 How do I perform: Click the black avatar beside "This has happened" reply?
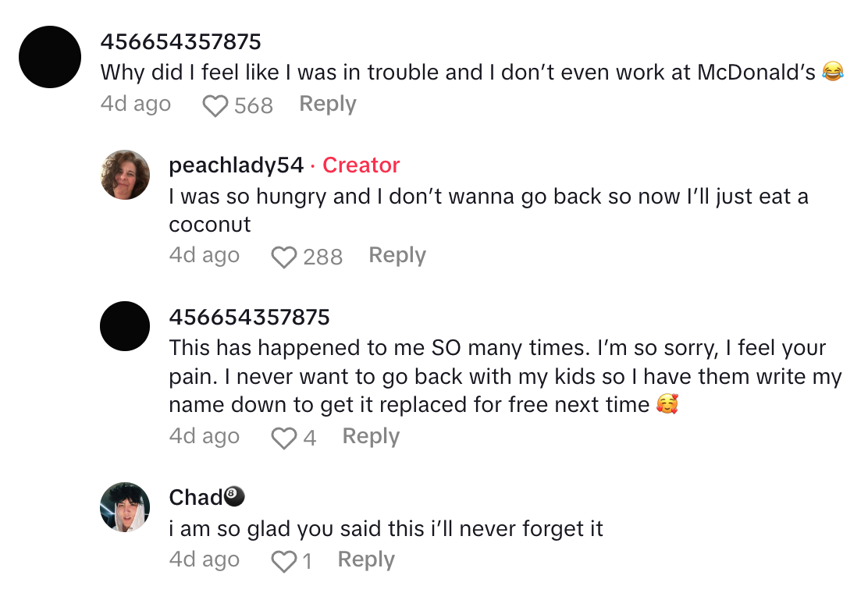click(x=125, y=326)
